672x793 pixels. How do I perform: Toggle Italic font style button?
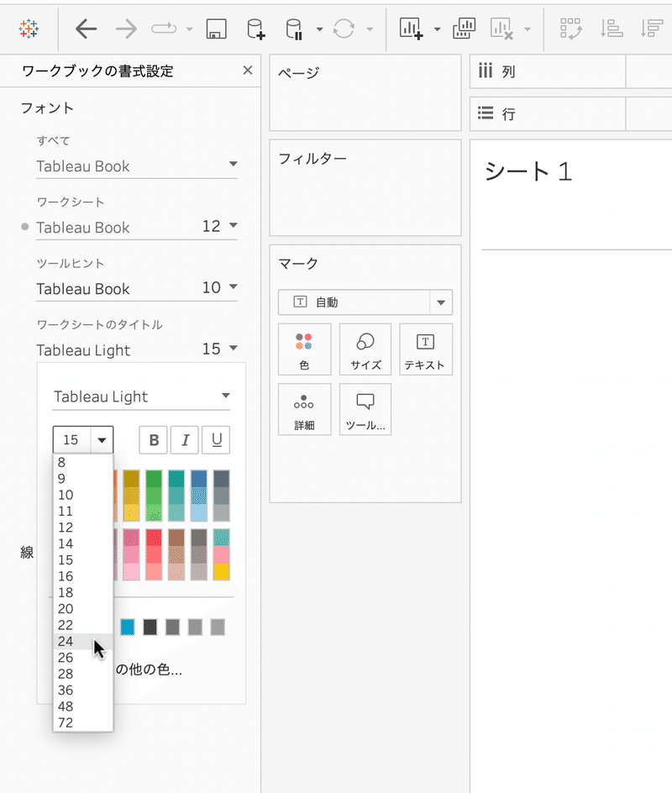(x=185, y=440)
